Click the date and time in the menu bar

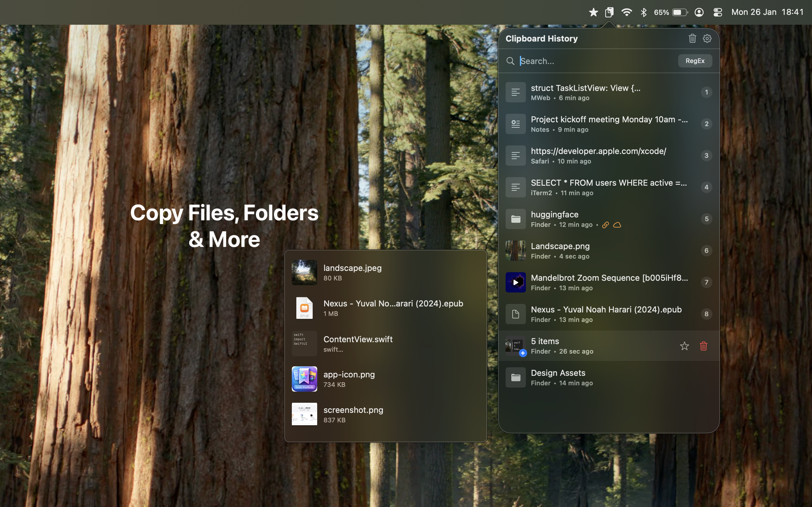pyautogui.click(x=767, y=12)
